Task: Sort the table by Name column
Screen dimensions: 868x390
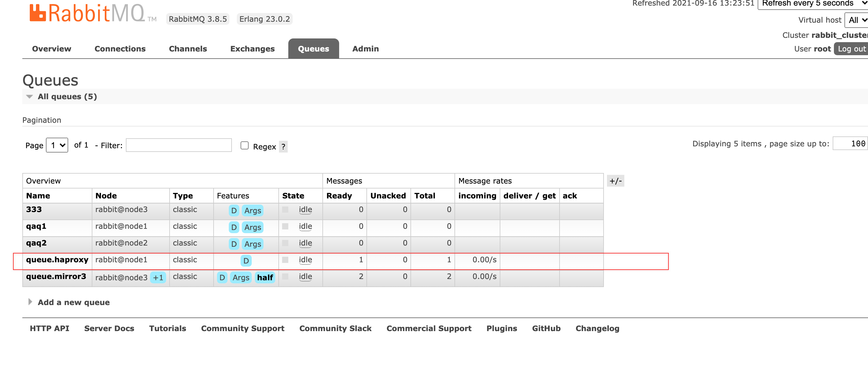Action: [x=38, y=196]
